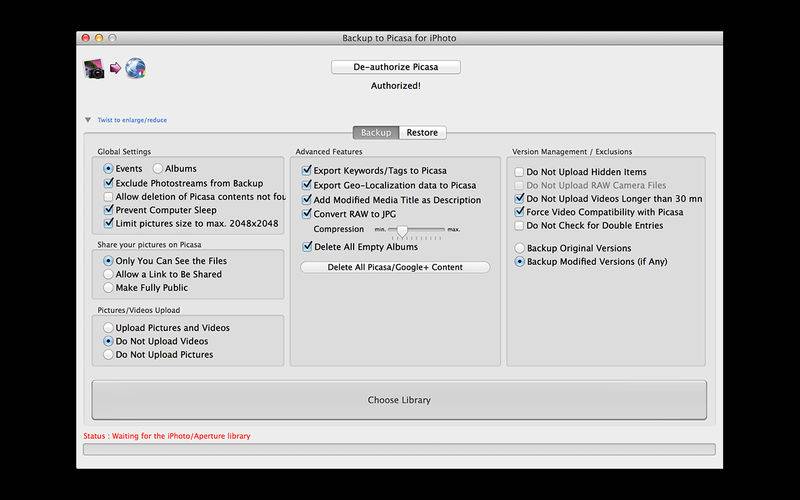Click the Compression slider handle
Viewport: 800px width, 500px height.
(402, 230)
